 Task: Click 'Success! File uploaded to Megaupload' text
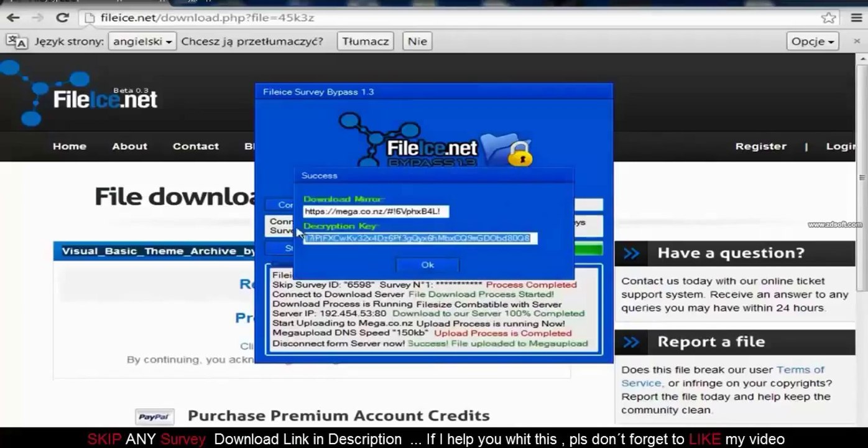pos(497,343)
